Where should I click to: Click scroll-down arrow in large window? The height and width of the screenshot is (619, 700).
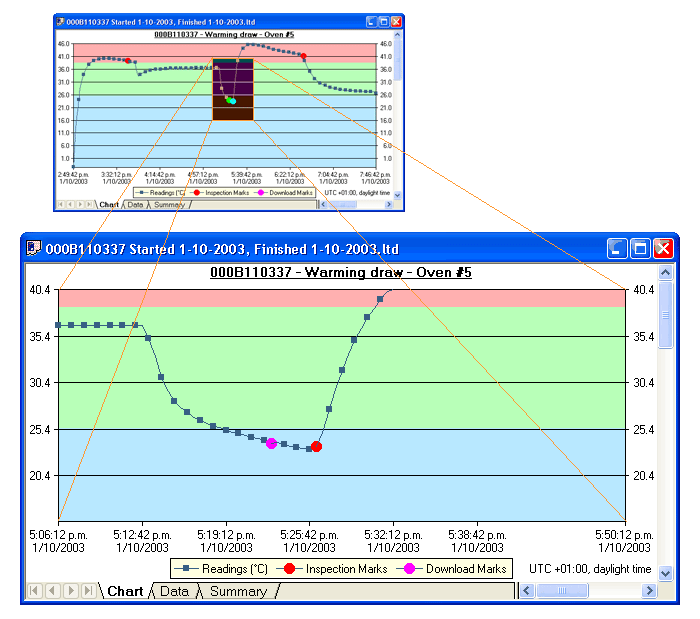tap(665, 573)
